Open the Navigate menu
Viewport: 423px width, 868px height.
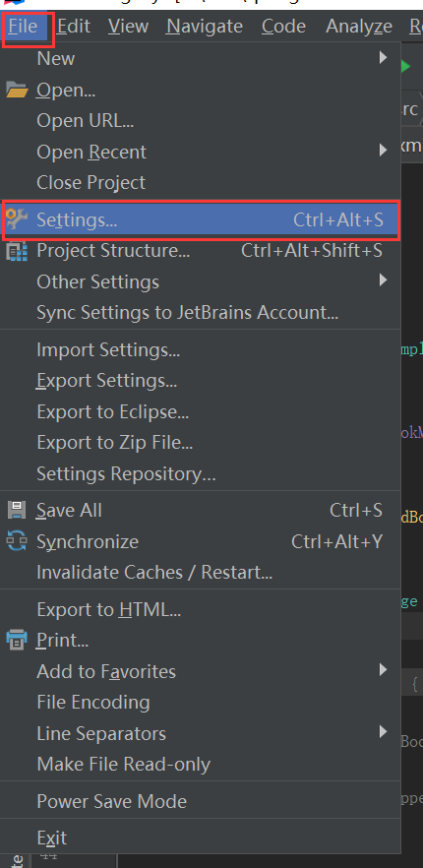(205, 26)
